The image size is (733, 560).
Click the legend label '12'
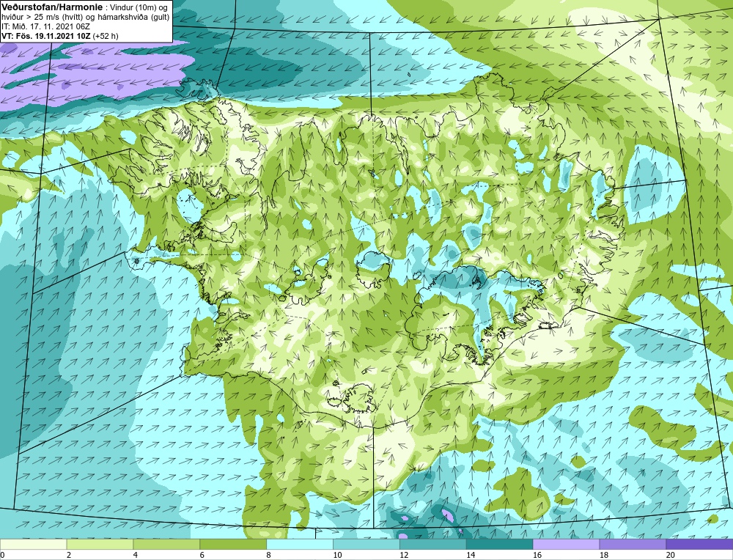tap(404, 555)
